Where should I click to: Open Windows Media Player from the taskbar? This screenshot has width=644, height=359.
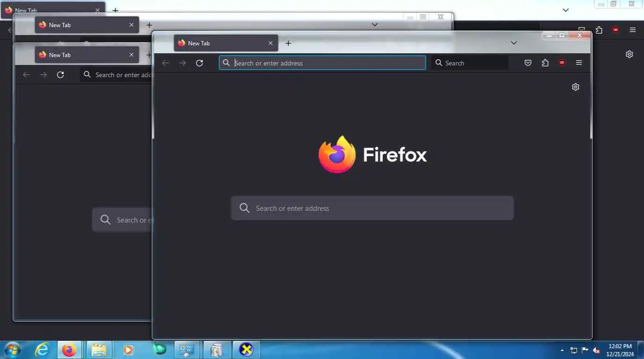(x=128, y=350)
